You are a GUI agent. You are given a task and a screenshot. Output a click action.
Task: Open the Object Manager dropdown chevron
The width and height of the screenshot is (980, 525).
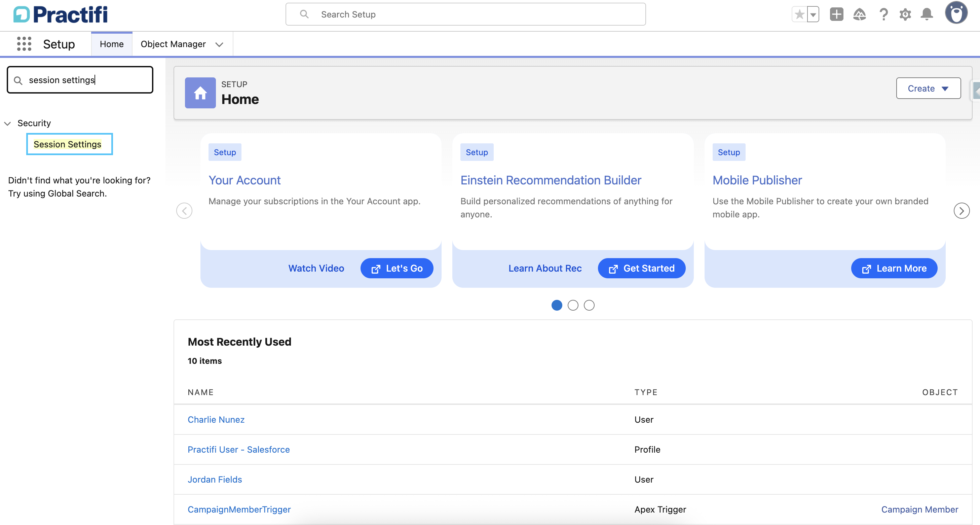220,44
